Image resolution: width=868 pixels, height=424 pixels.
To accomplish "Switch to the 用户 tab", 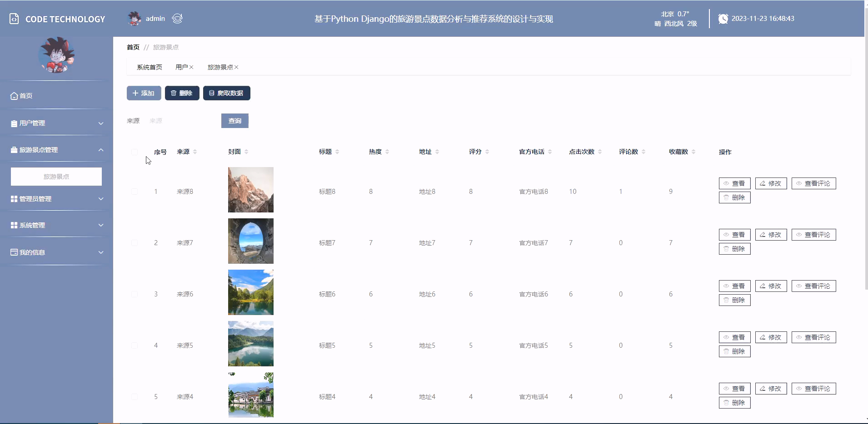I will tap(181, 67).
